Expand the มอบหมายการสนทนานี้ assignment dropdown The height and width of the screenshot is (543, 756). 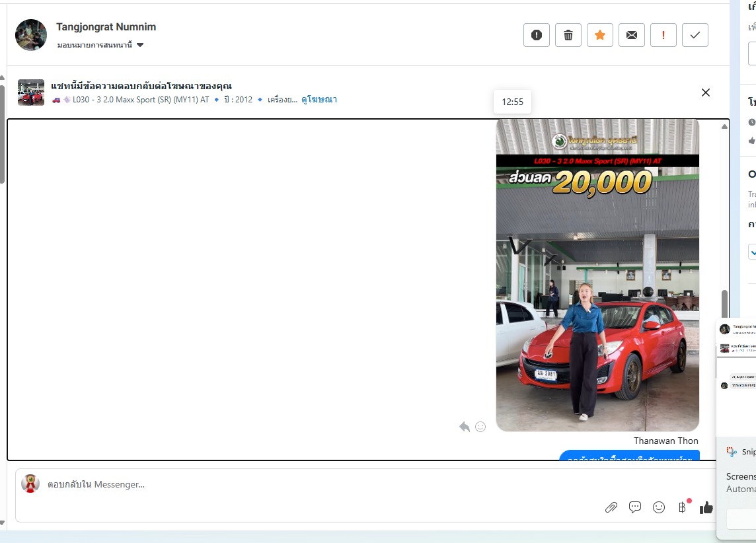tap(140, 45)
